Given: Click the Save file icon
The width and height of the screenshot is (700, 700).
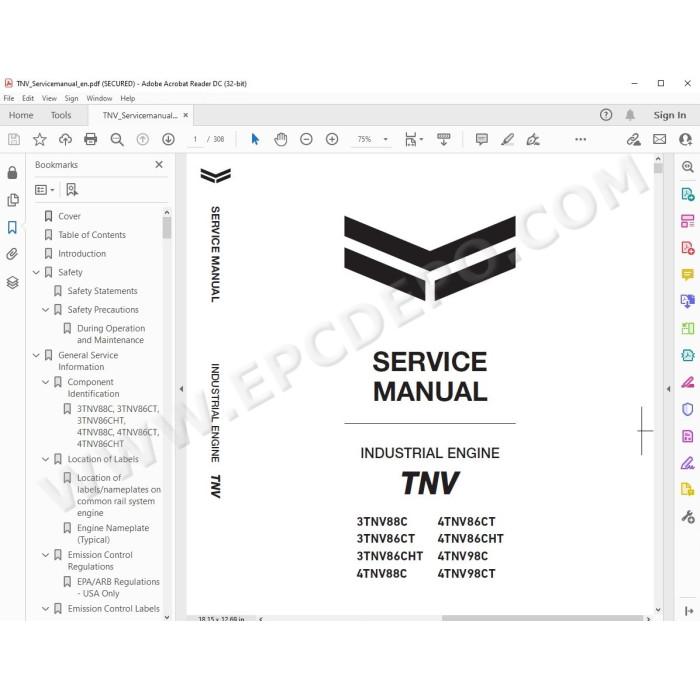Looking at the screenshot, I should point(14,139).
